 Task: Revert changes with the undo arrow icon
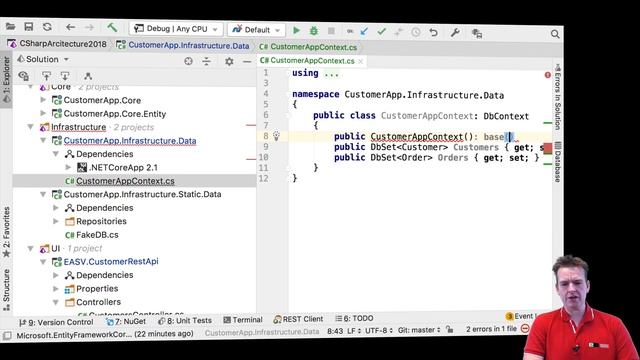click(433, 32)
